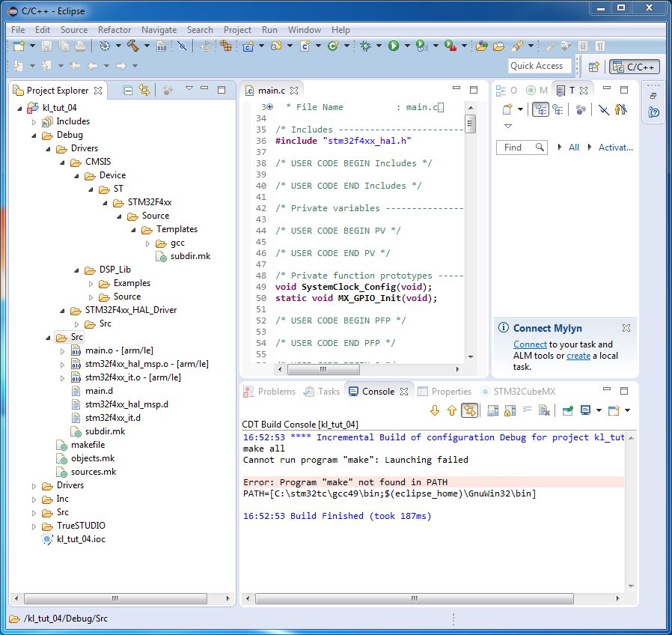Expand the Examples folder under DSP_Lib
This screenshot has width=672, height=635.
point(91,284)
